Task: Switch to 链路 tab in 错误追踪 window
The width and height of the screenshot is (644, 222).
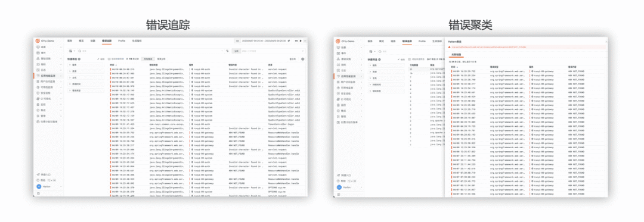Action: coord(93,41)
